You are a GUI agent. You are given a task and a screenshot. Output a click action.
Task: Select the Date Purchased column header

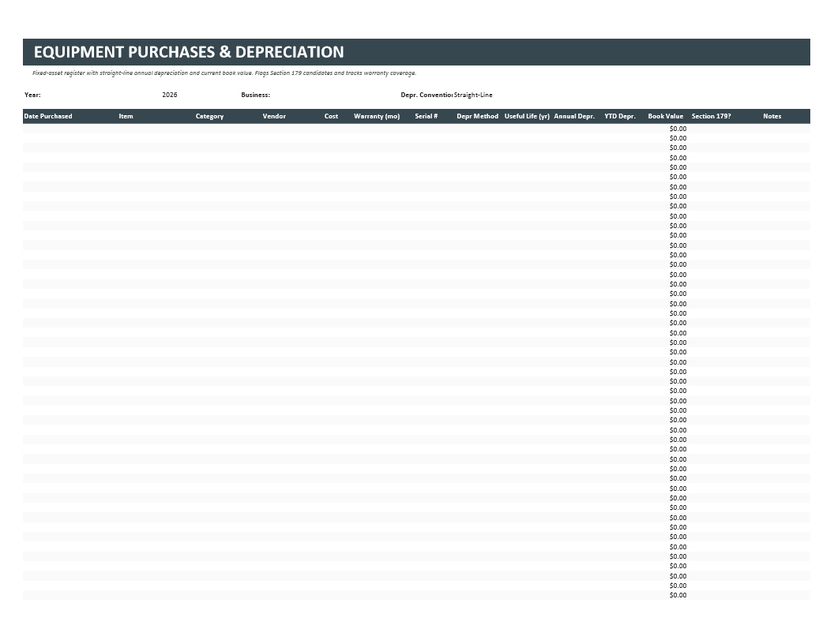pos(48,116)
